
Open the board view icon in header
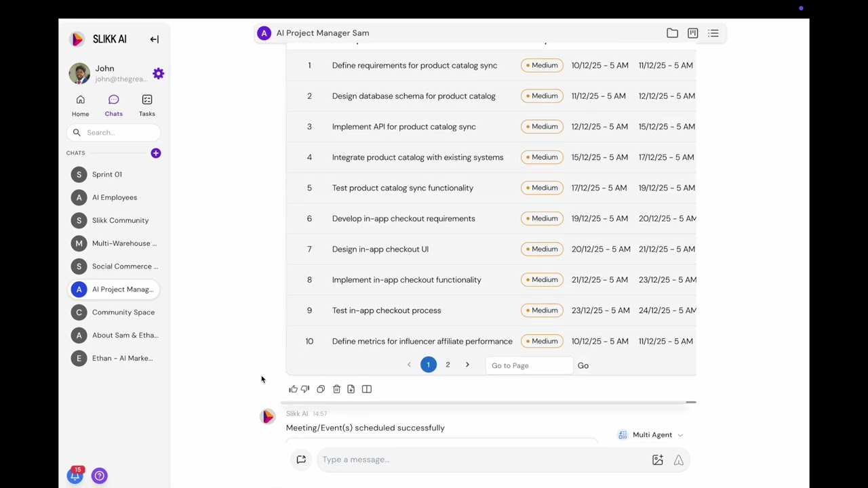point(692,33)
